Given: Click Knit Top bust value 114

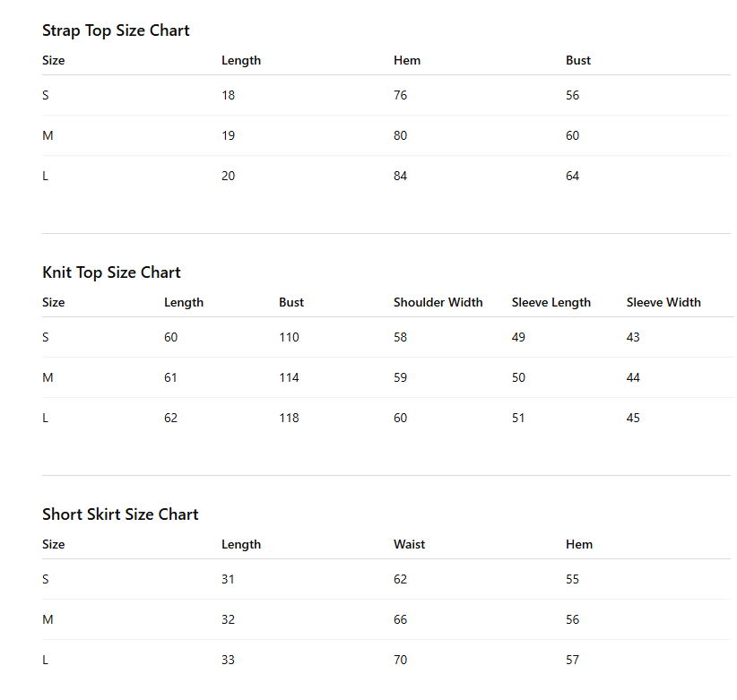Looking at the screenshot, I should tap(289, 377).
